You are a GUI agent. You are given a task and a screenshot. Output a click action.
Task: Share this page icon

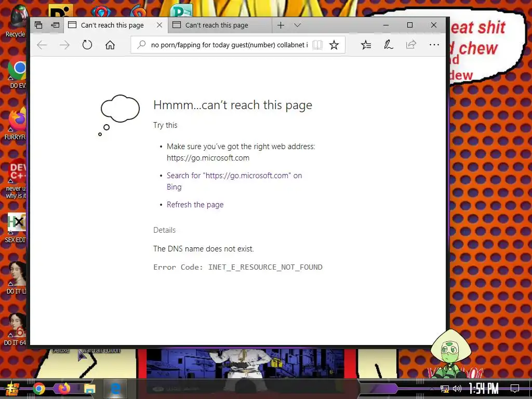click(x=411, y=45)
